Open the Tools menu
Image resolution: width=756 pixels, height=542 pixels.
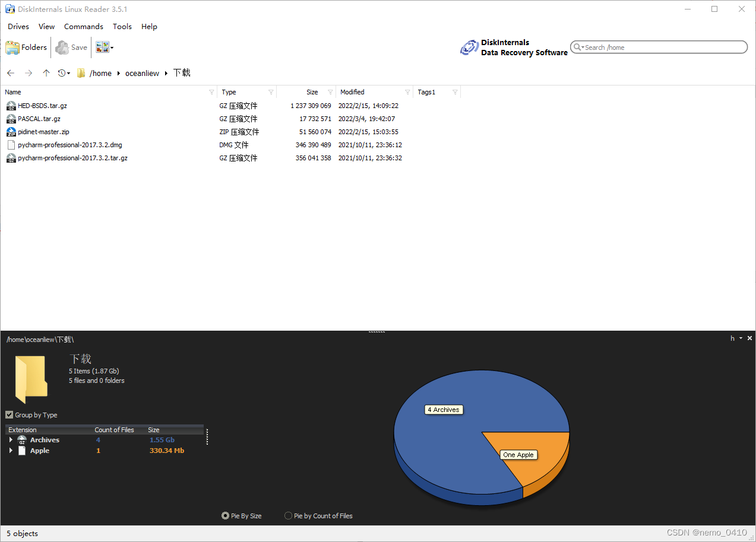[122, 27]
